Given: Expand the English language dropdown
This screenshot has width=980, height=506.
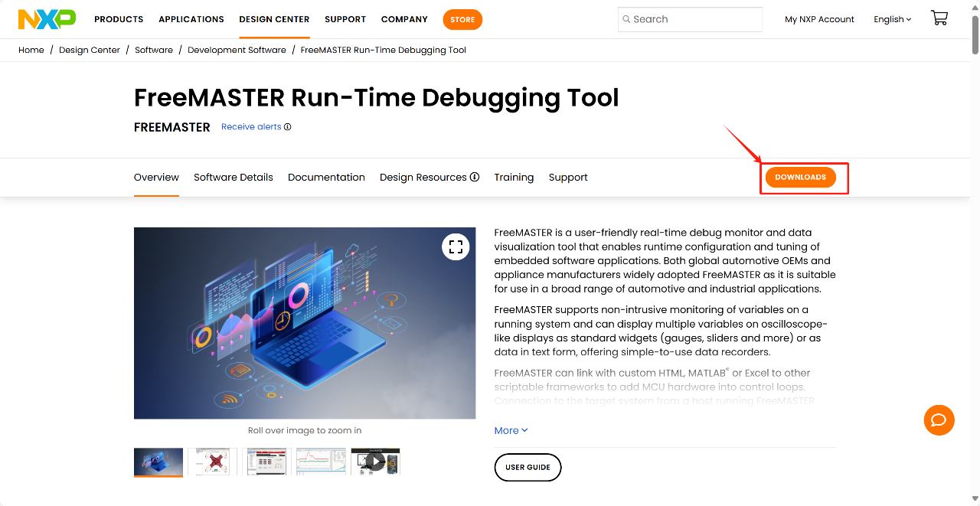Looking at the screenshot, I should (x=892, y=19).
